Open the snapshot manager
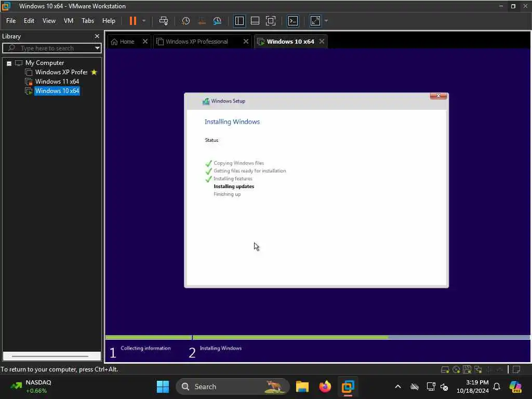 [217, 21]
